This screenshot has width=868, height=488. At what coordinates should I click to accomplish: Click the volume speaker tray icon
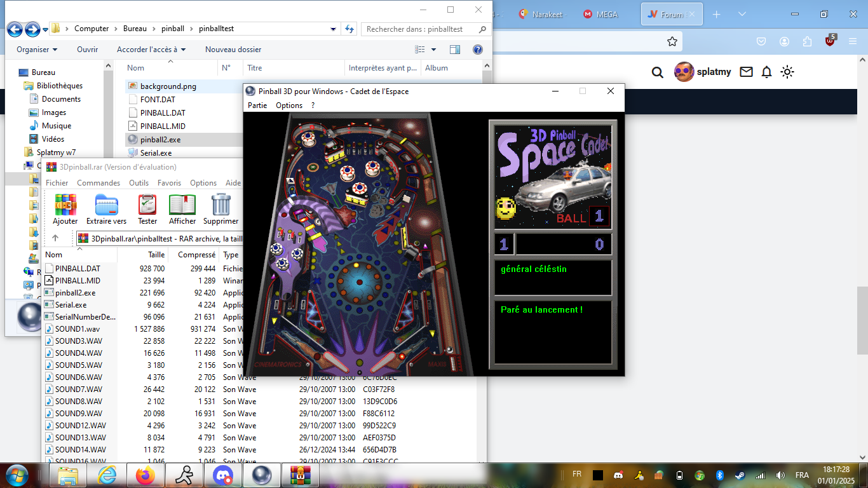781,475
